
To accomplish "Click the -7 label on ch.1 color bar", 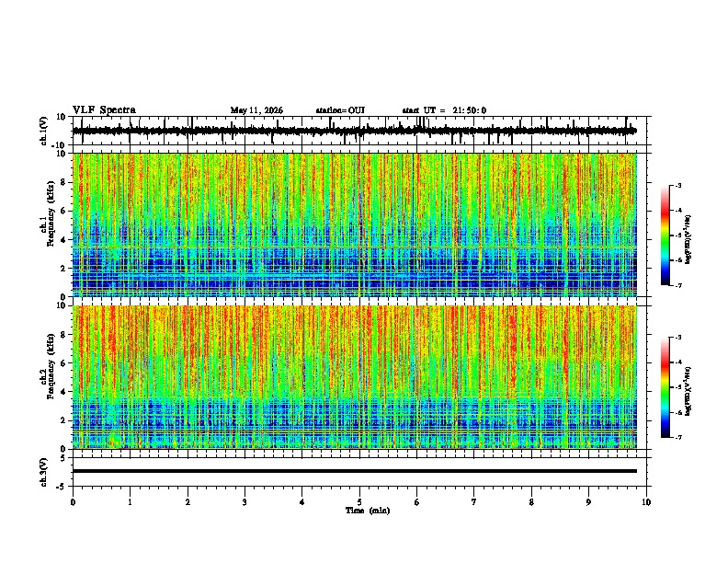I will coord(677,285).
